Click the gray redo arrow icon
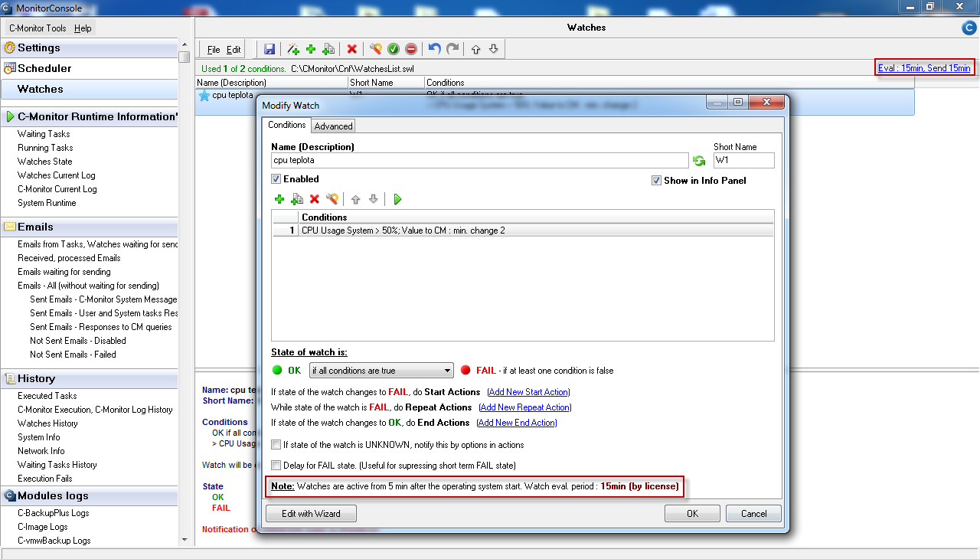Image resolution: width=980 pixels, height=559 pixels. [x=452, y=49]
